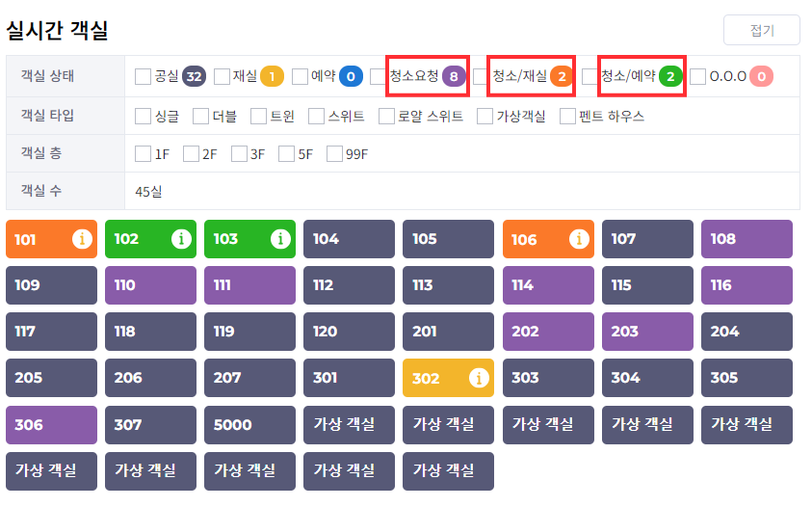Open room 120 tile
The image size is (812, 507).
tap(349, 332)
